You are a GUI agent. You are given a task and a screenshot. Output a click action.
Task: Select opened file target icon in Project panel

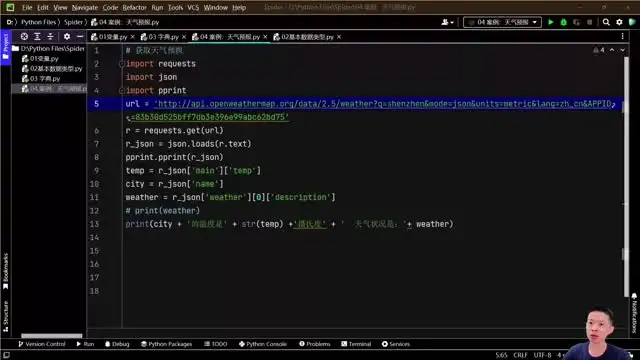pos(24,36)
